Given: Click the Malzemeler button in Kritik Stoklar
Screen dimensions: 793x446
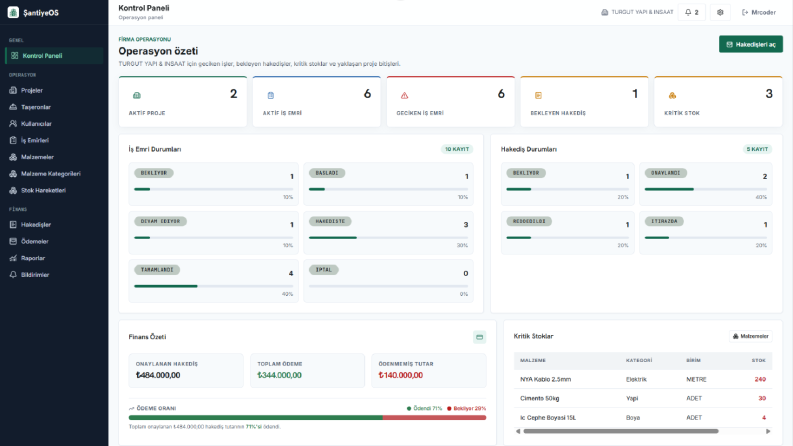Looking at the screenshot, I should coord(751,336).
